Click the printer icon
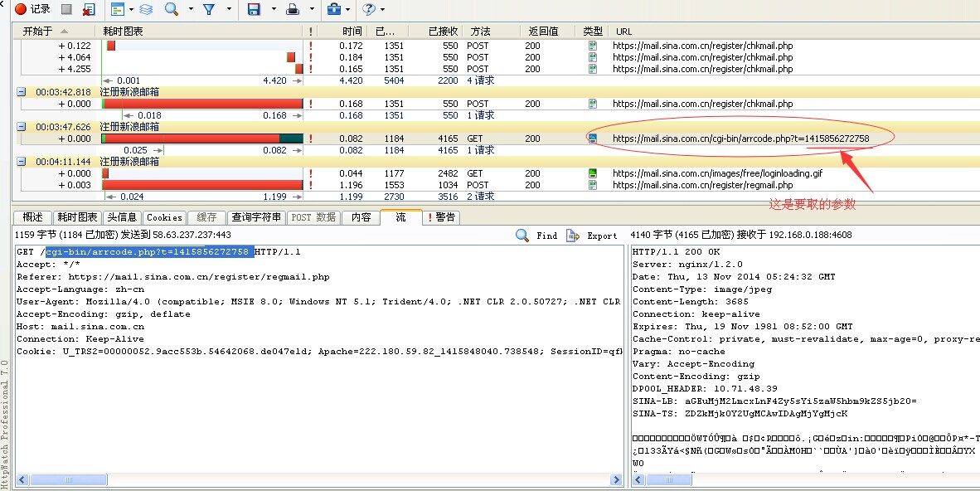 pos(293,9)
